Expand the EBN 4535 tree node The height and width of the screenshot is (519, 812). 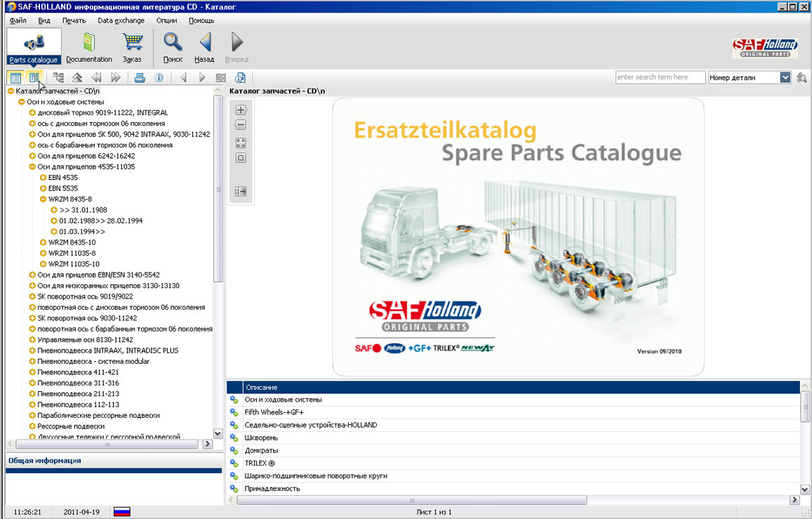point(44,178)
